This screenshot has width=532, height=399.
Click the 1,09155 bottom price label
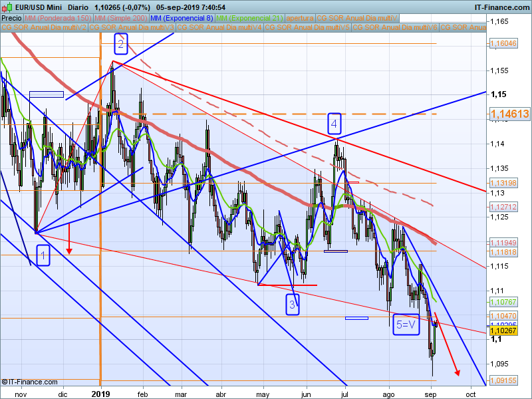503,380
